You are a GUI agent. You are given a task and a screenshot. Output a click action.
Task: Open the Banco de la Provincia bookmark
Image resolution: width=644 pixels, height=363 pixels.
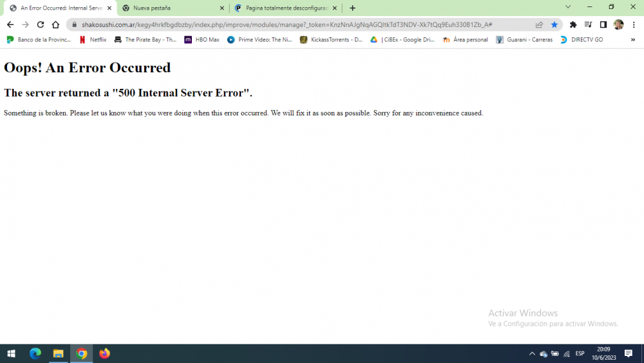coord(39,40)
